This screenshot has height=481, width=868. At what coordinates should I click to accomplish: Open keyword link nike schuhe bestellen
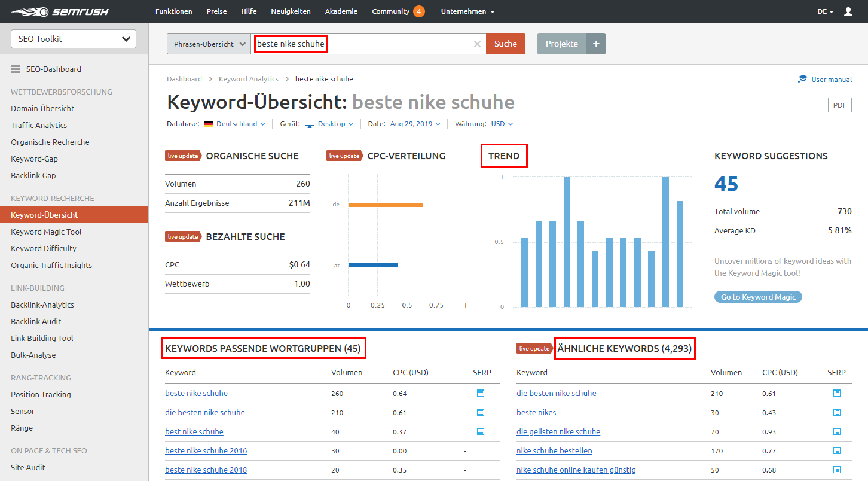point(554,450)
